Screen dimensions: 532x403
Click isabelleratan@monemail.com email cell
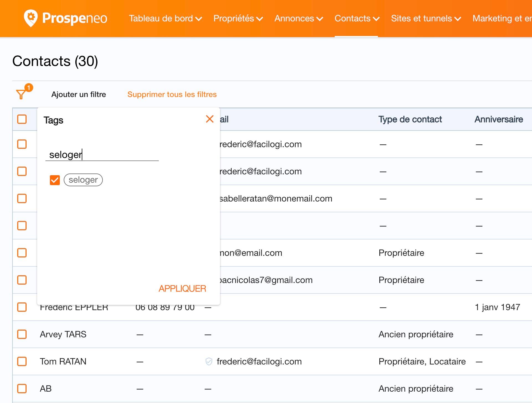(276, 199)
